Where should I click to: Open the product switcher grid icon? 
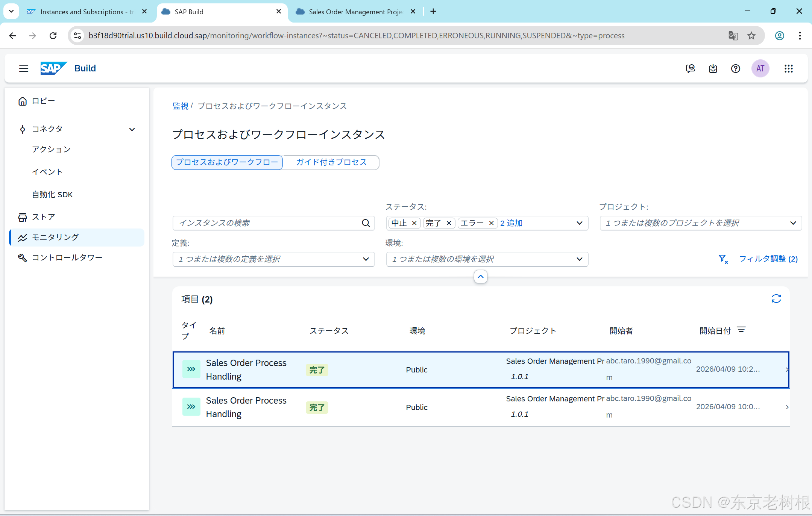pos(788,68)
